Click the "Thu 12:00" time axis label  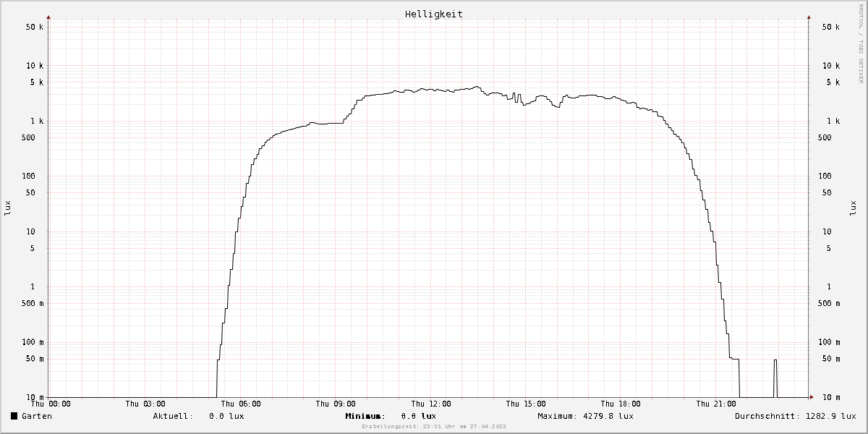pos(431,404)
